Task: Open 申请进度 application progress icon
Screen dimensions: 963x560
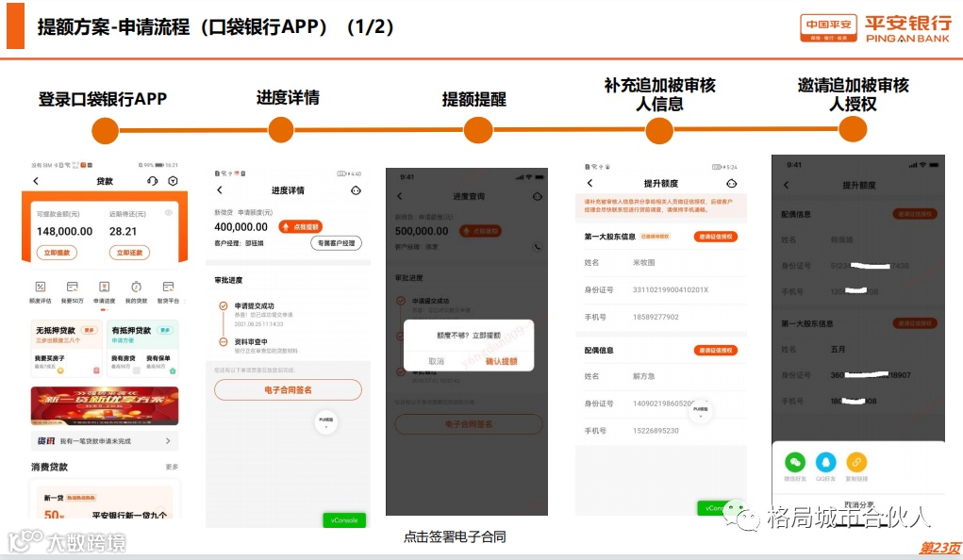Action: coord(105,292)
